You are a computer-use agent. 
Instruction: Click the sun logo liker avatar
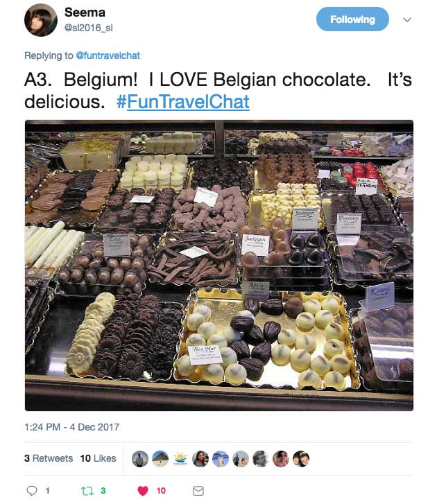(x=180, y=459)
